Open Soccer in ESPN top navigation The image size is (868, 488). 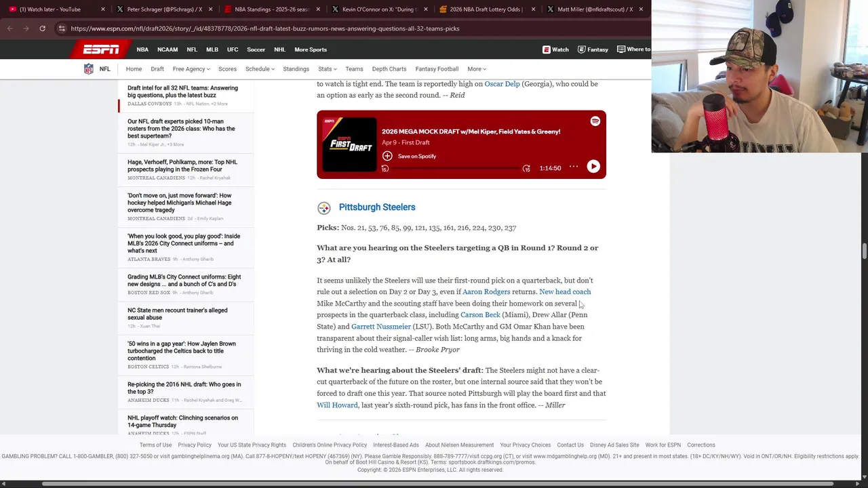(256, 49)
